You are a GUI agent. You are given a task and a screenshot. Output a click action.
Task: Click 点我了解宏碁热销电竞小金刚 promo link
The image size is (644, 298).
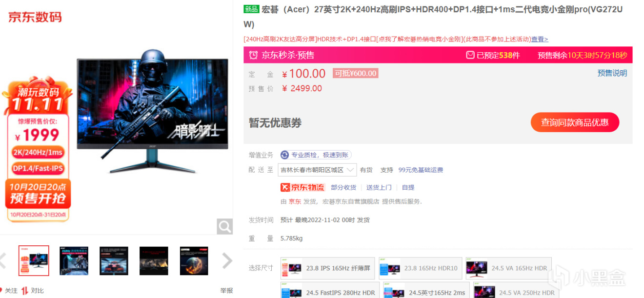(x=420, y=39)
